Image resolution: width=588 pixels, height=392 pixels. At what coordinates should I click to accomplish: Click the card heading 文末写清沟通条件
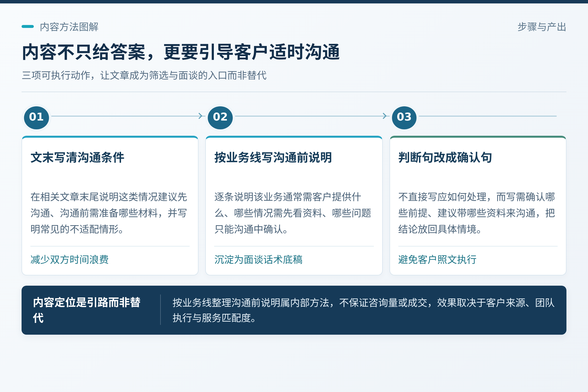coord(77,158)
